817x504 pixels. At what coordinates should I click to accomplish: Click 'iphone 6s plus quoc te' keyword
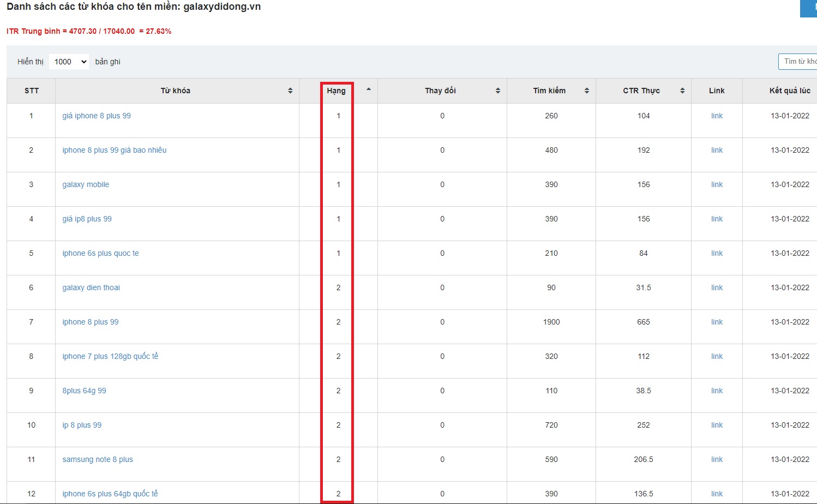[100, 253]
